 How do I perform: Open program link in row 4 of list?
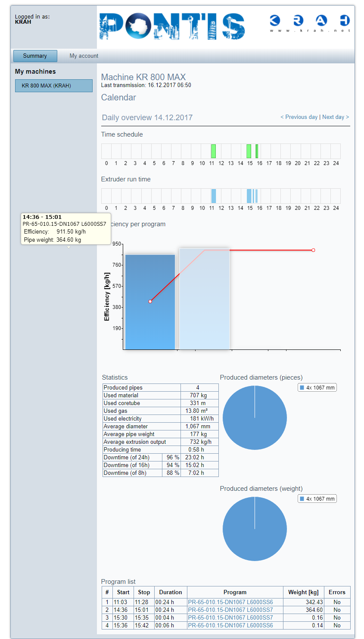230,626
